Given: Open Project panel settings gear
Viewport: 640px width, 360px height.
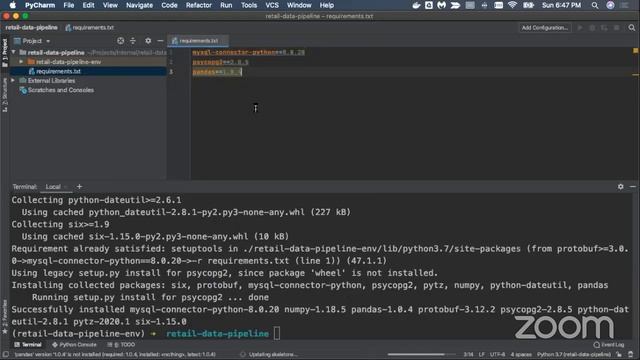Looking at the screenshot, I should (148, 41).
